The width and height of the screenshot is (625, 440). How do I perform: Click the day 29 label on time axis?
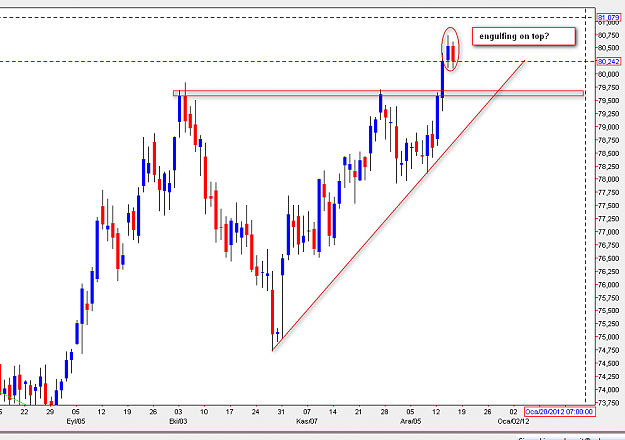point(50,412)
